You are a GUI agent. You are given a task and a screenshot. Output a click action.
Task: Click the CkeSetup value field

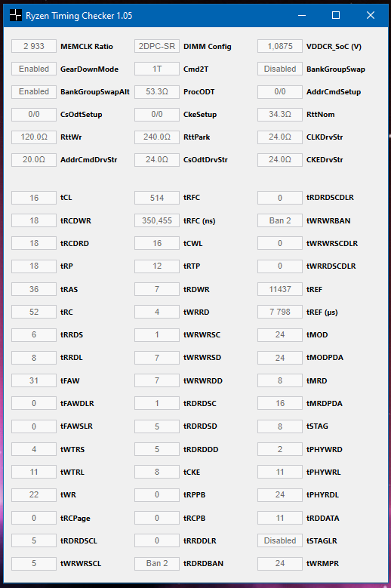(157, 114)
